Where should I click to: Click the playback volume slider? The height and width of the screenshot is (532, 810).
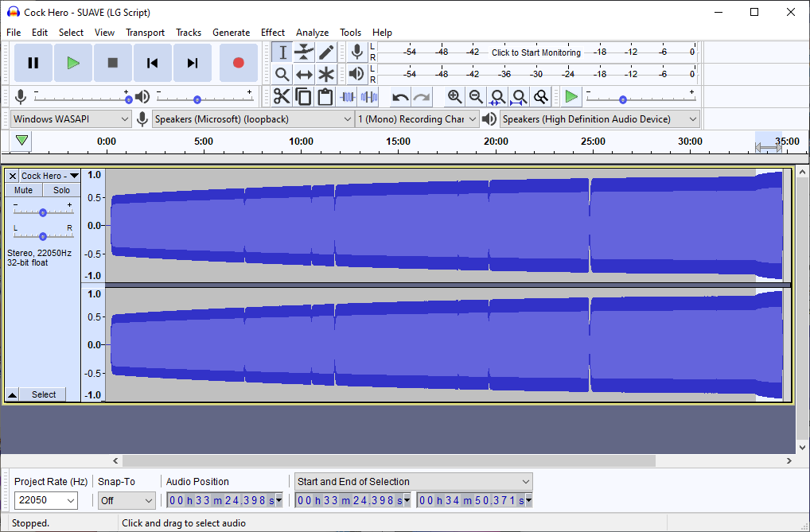pos(204,99)
